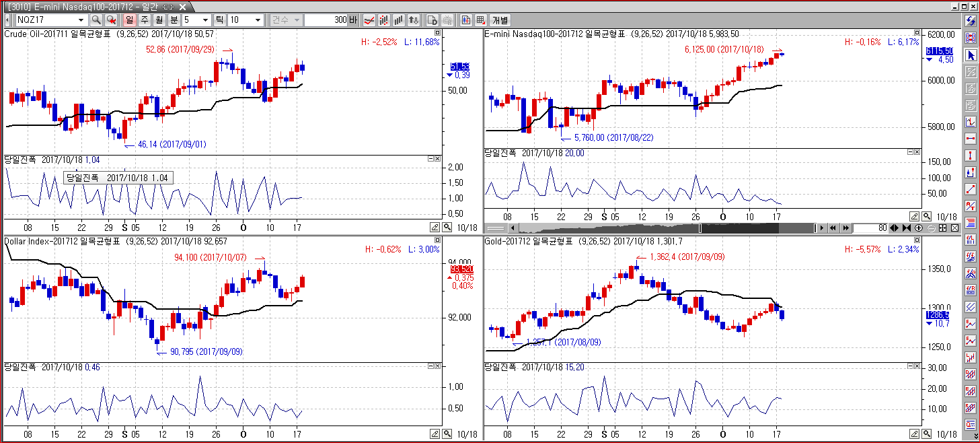Click the chart grid layout toolbar icon
The height and width of the screenshot is (443, 980).
482,20
